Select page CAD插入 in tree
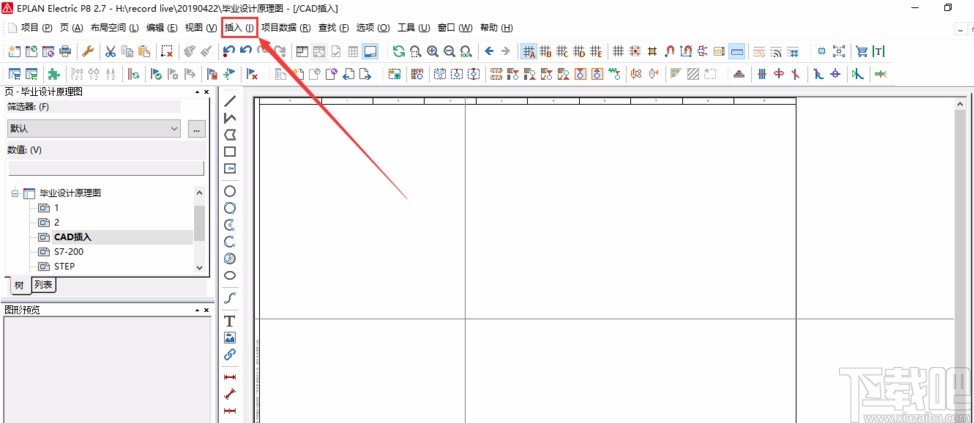Image resolution: width=974 pixels, height=423 pixels. click(73, 237)
